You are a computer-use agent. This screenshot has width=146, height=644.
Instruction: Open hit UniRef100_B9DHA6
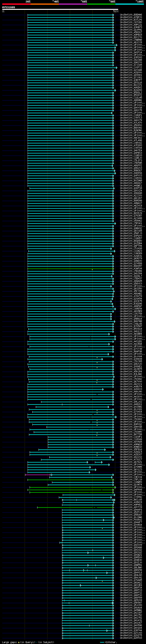click(131, 15)
